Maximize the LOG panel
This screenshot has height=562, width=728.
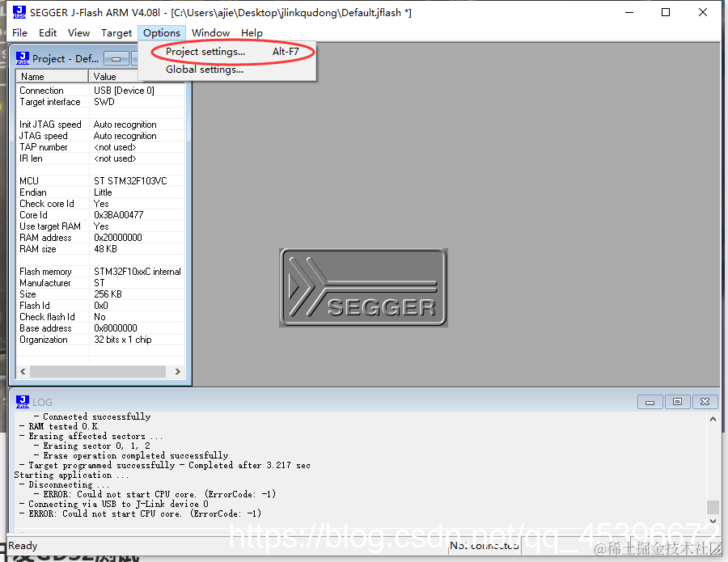(677, 402)
